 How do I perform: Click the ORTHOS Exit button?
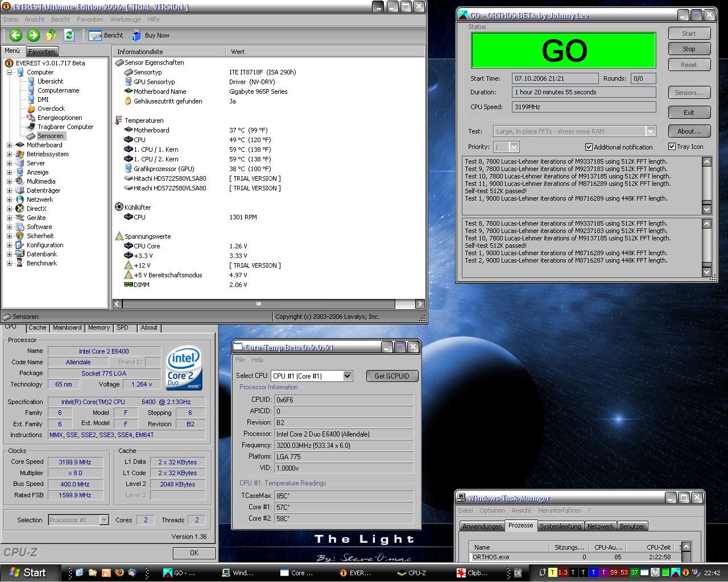[x=689, y=113]
